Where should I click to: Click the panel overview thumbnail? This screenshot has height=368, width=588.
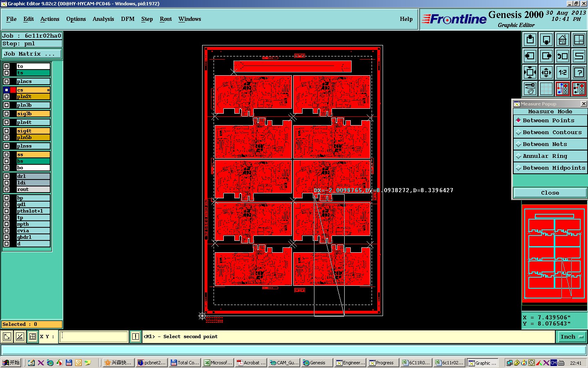[555, 254]
